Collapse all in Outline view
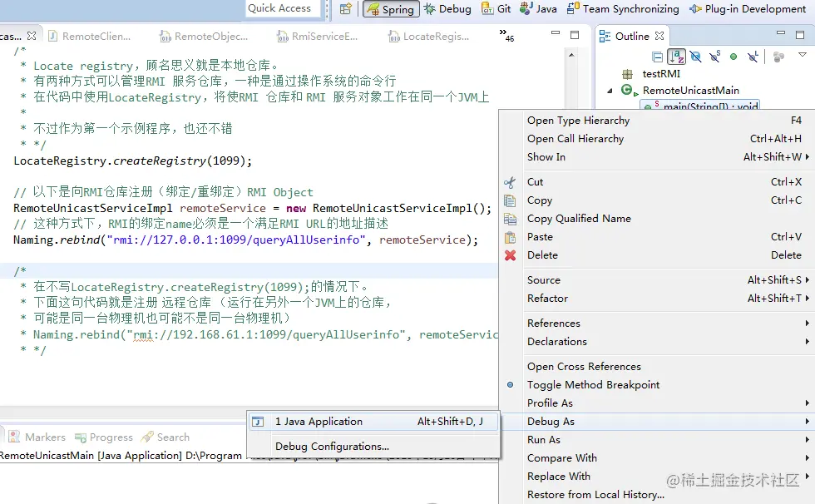 point(658,57)
